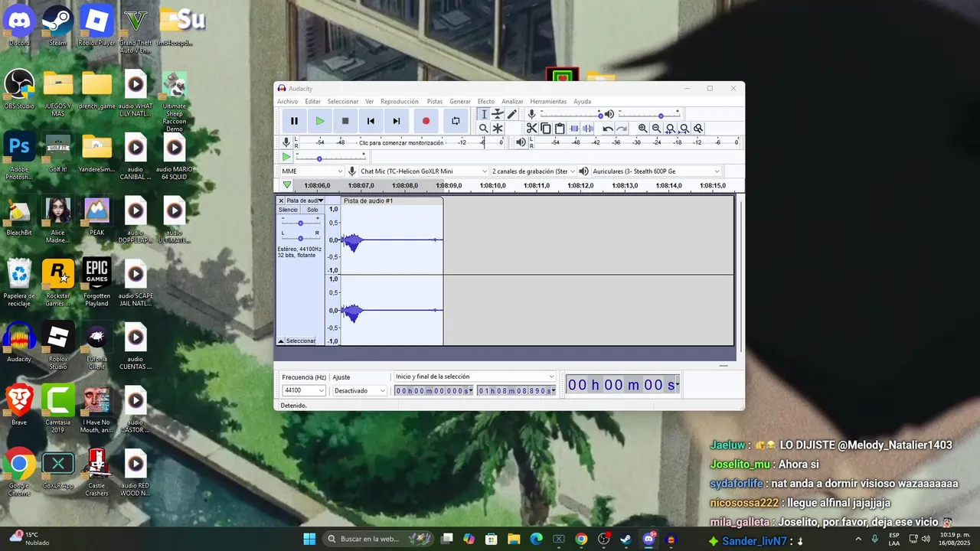The height and width of the screenshot is (551, 980).
Task: Skip to start of the track
Action: (371, 121)
